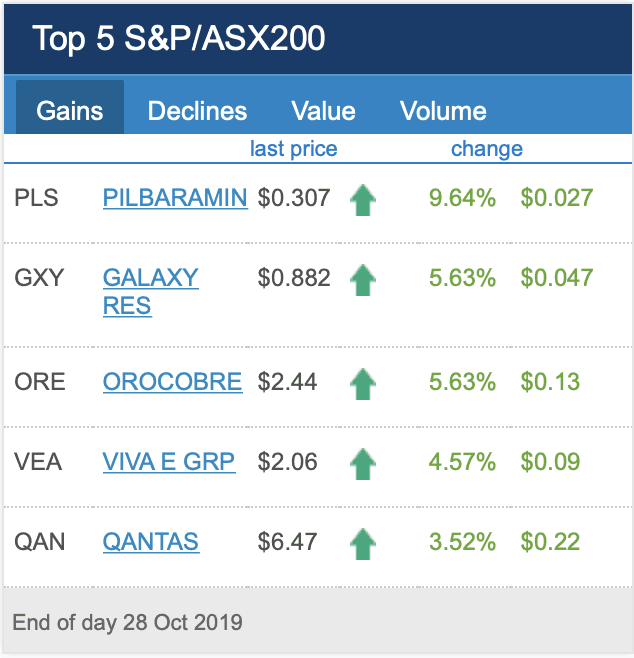Click the green up arrow for VEA
634x658 pixels.
click(362, 463)
